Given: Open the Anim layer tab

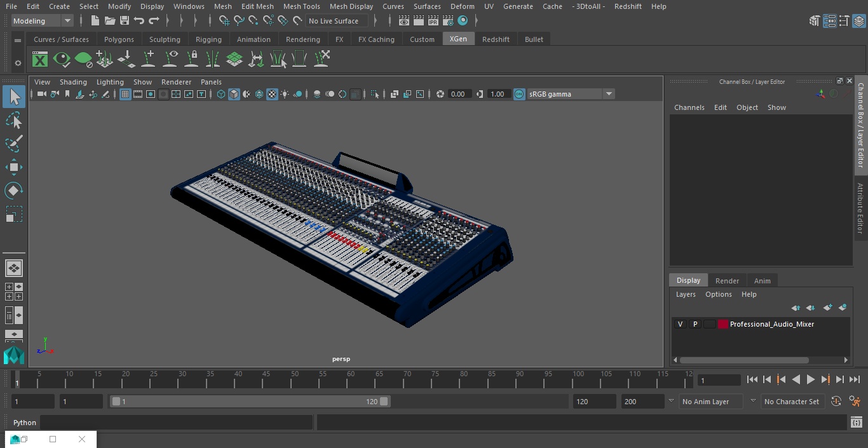Looking at the screenshot, I should (x=762, y=281).
